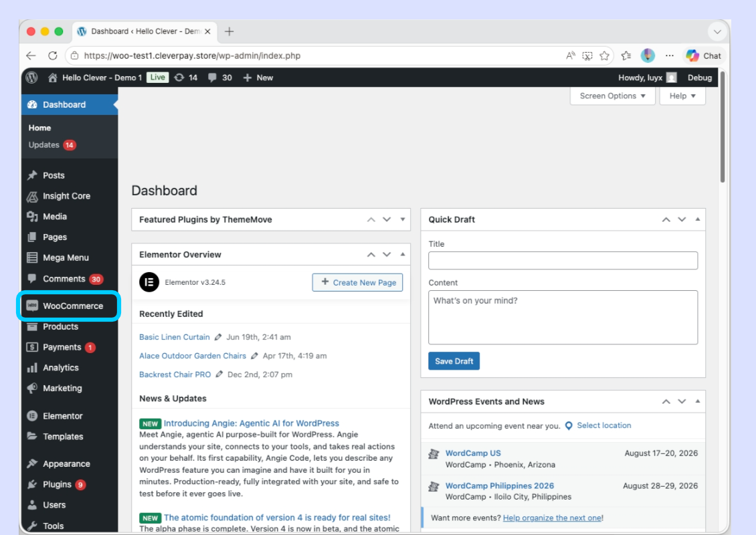Open the Home submenu item
Image resolution: width=756 pixels, height=535 pixels.
[x=39, y=128]
